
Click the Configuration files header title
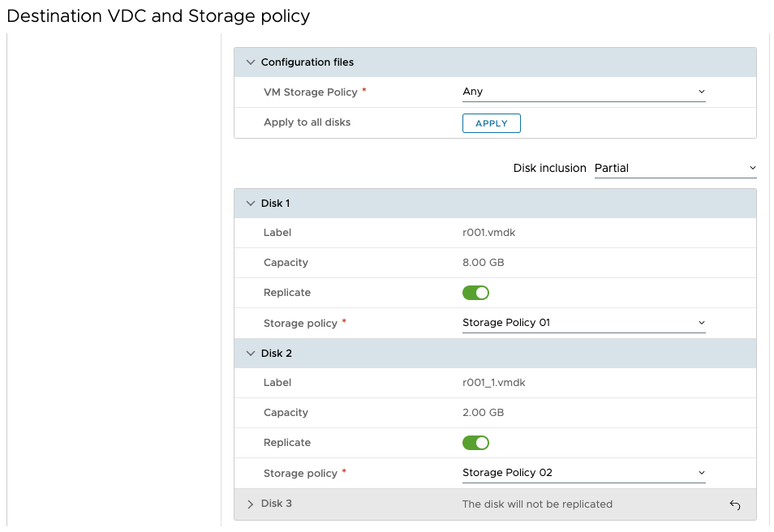(x=307, y=62)
